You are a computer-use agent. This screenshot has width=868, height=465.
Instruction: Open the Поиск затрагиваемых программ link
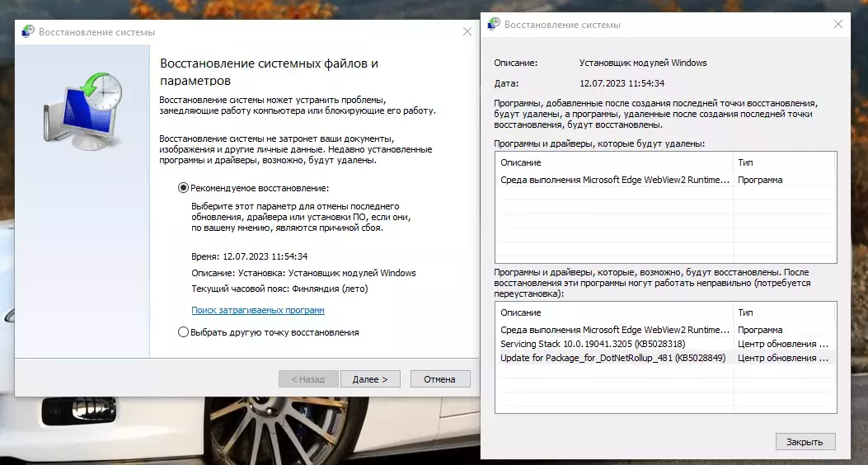(258, 310)
